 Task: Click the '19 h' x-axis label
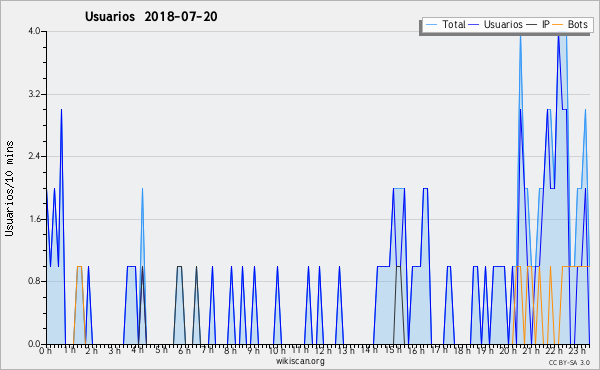pyautogui.click(x=485, y=351)
